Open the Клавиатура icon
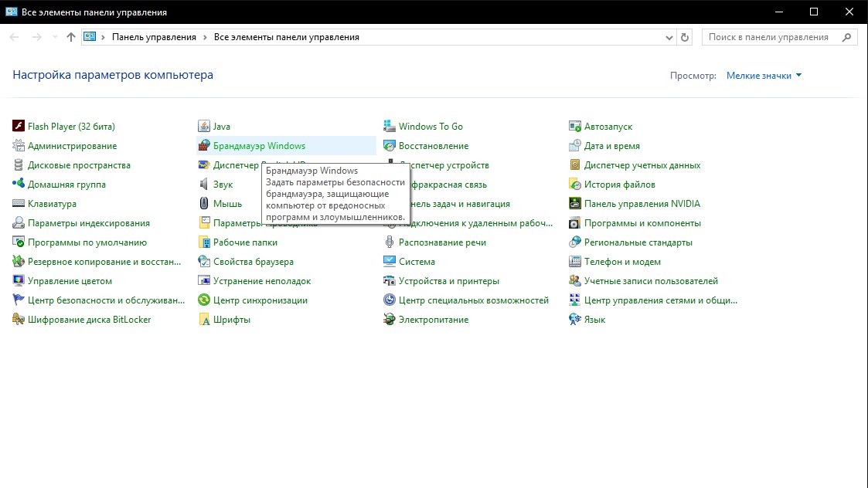Screen dimensions: 868x488 point(19,204)
